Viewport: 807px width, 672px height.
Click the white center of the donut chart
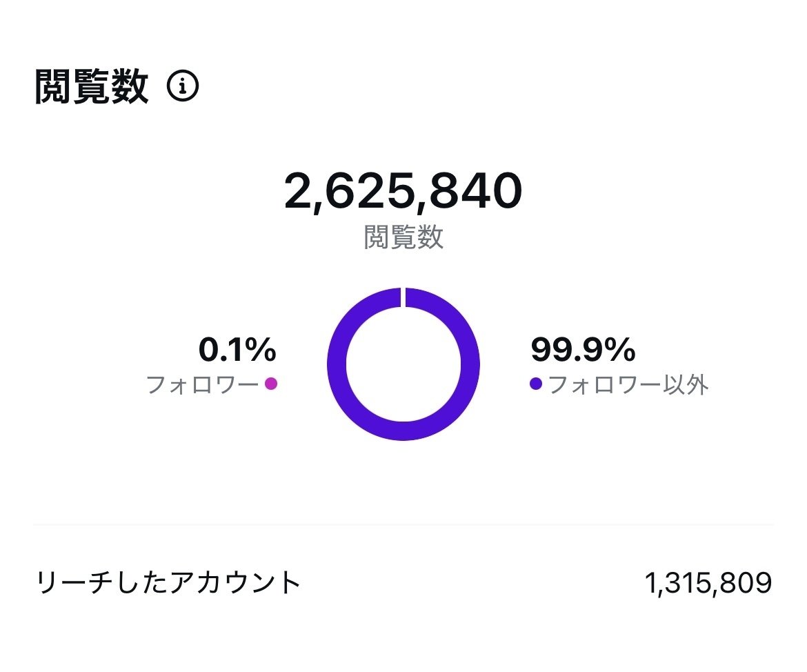tap(403, 364)
